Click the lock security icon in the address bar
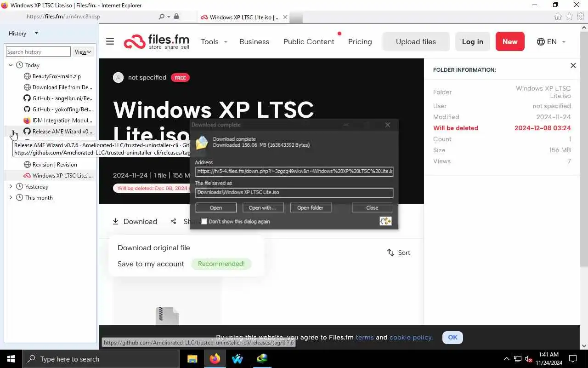The image size is (588, 368). coord(176,17)
